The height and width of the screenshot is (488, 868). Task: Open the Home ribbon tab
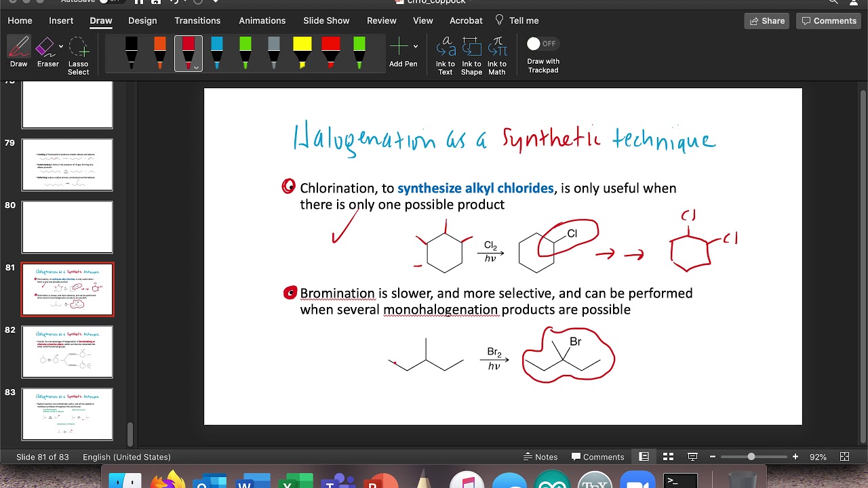pyautogui.click(x=20, y=20)
